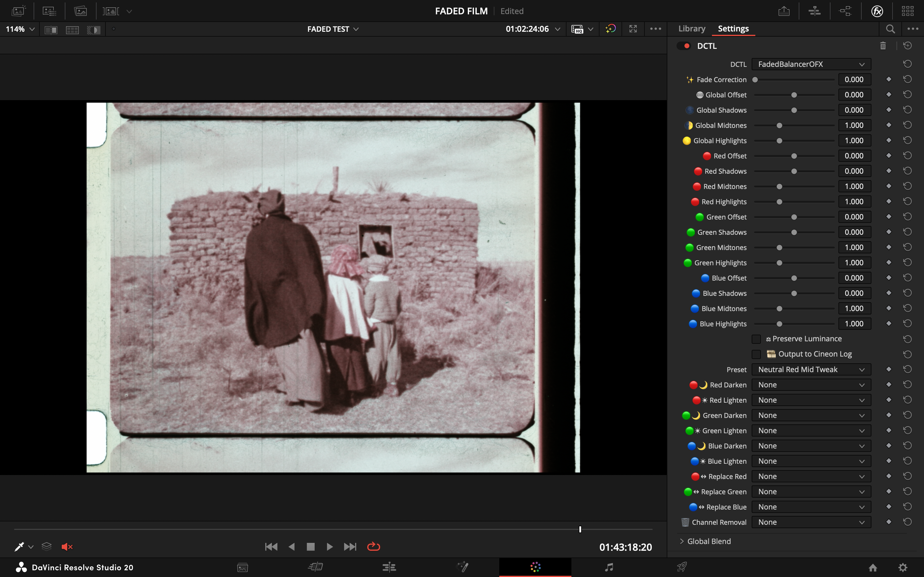This screenshot has width=924, height=577.
Task: Click the Global Midtones slider handle
Action: click(x=779, y=125)
